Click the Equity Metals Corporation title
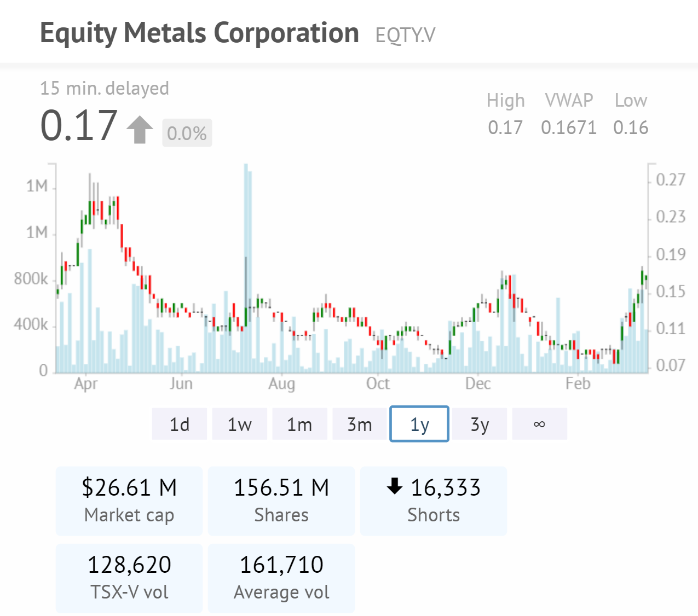This screenshot has height=616, width=698. [x=199, y=33]
